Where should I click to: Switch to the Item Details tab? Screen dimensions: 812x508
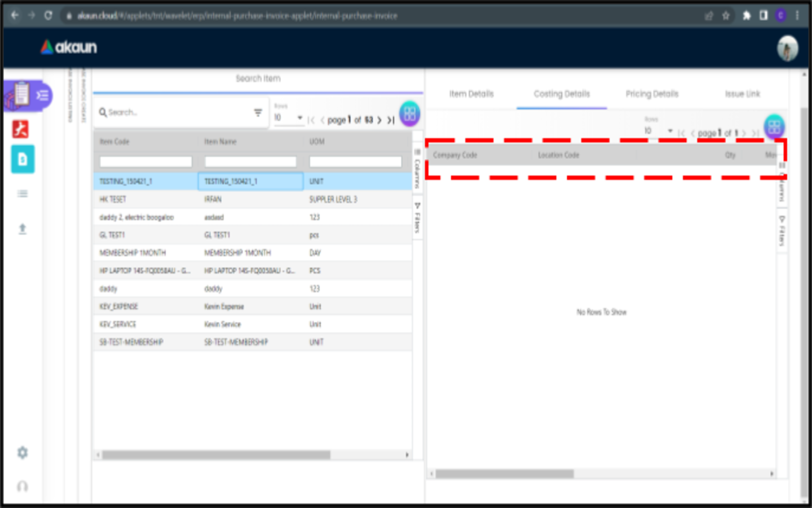pyautogui.click(x=471, y=94)
